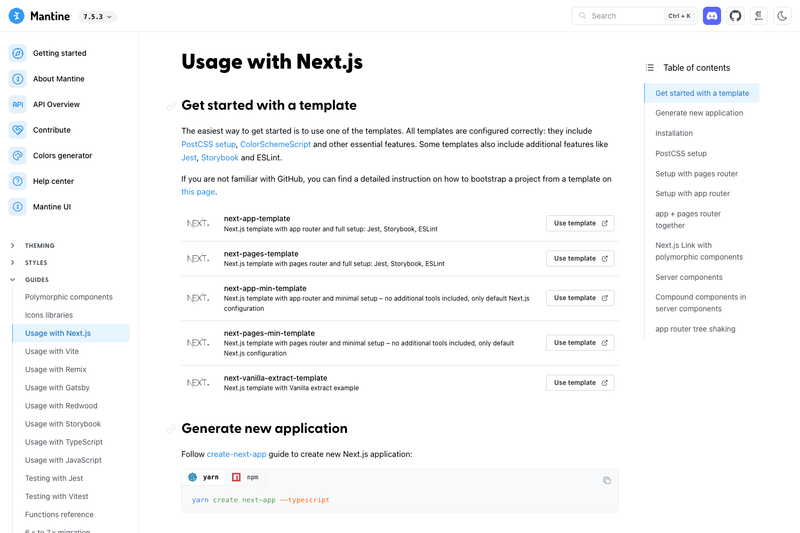The height and width of the screenshot is (533, 800).
Task: Select Usage with Redwood
Action: coord(61,406)
